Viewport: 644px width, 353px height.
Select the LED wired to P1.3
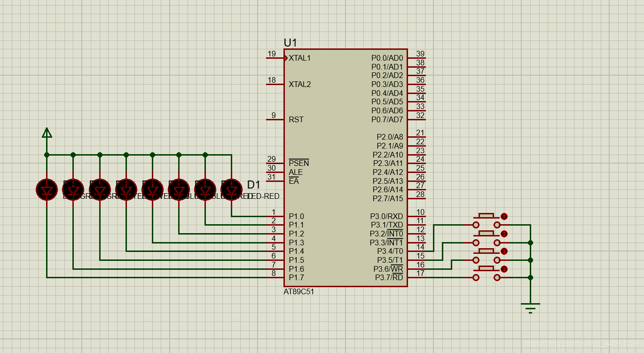tap(152, 189)
